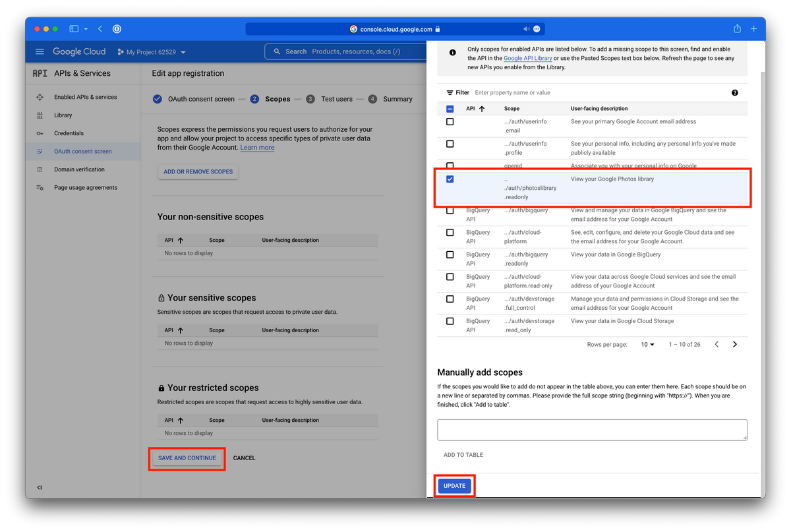Click 'View your Google Photos library' description

612,179
